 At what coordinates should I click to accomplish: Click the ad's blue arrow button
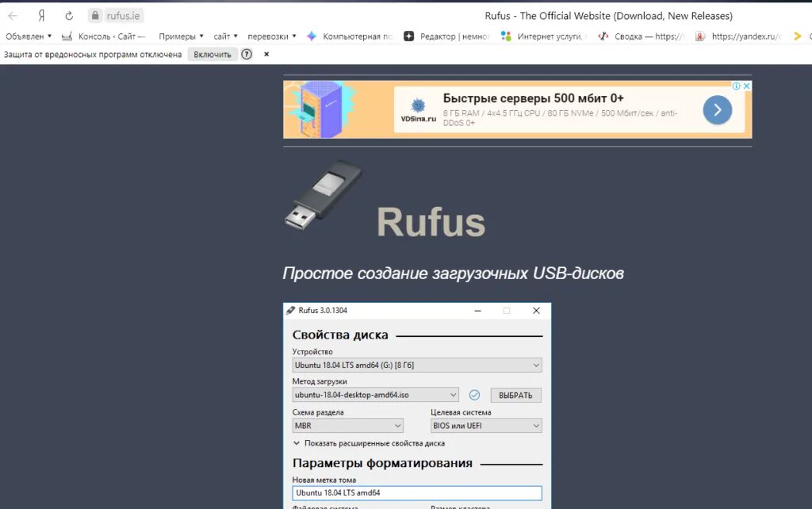coord(717,109)
